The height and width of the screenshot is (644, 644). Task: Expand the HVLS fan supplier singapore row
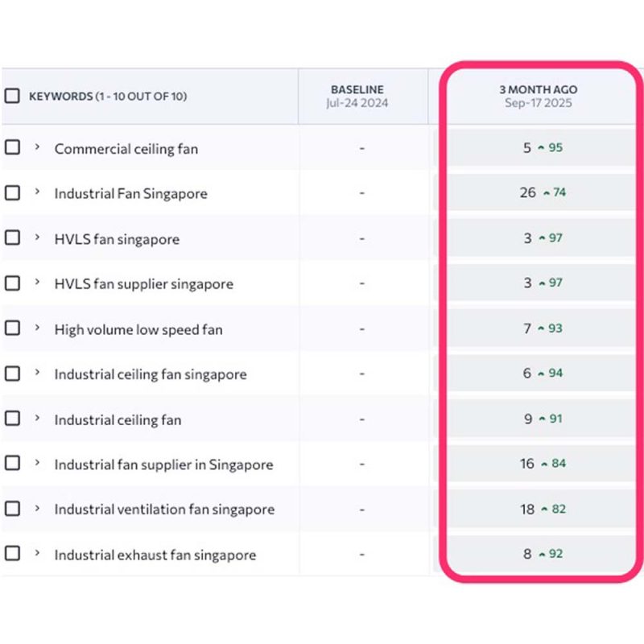(x=37, y=283)
